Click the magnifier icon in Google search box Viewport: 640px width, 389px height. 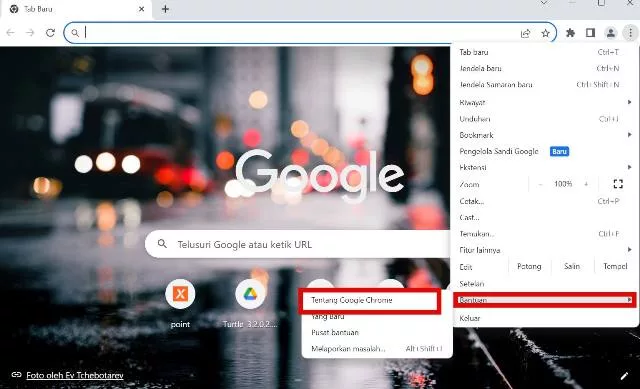pyautogui.click(x=162, y=244)
